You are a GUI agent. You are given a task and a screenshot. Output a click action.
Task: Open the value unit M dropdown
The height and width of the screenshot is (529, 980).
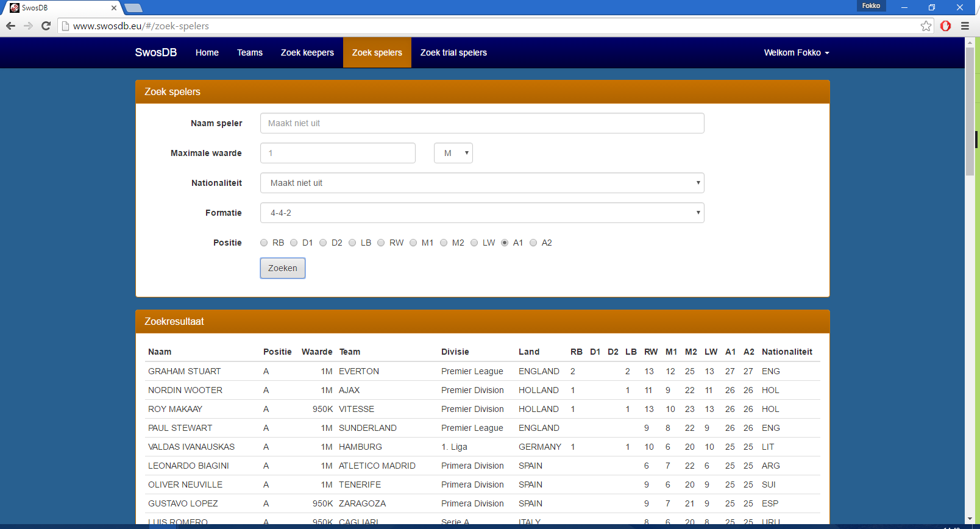pyautogui.click(x=453, y=153)
